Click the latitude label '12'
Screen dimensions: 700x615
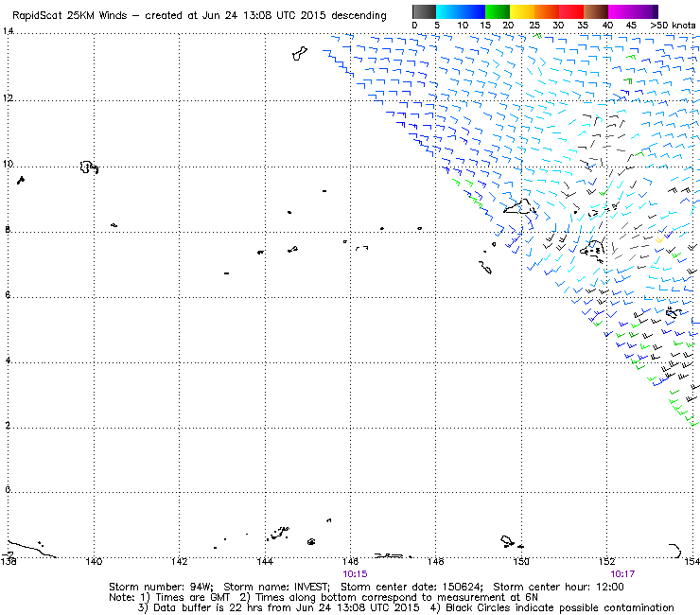(8, 97)
